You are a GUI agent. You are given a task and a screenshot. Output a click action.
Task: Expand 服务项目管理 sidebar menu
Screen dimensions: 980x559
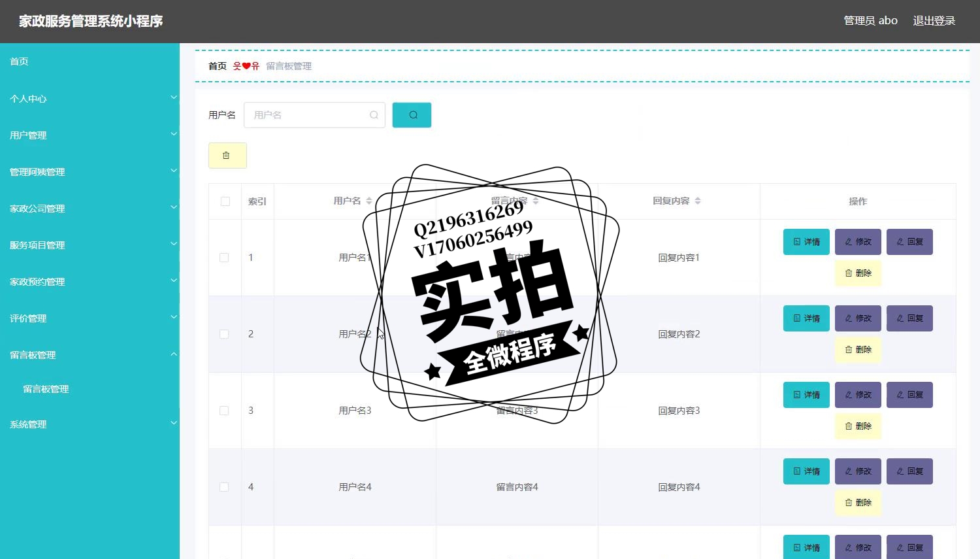[90, 245]
